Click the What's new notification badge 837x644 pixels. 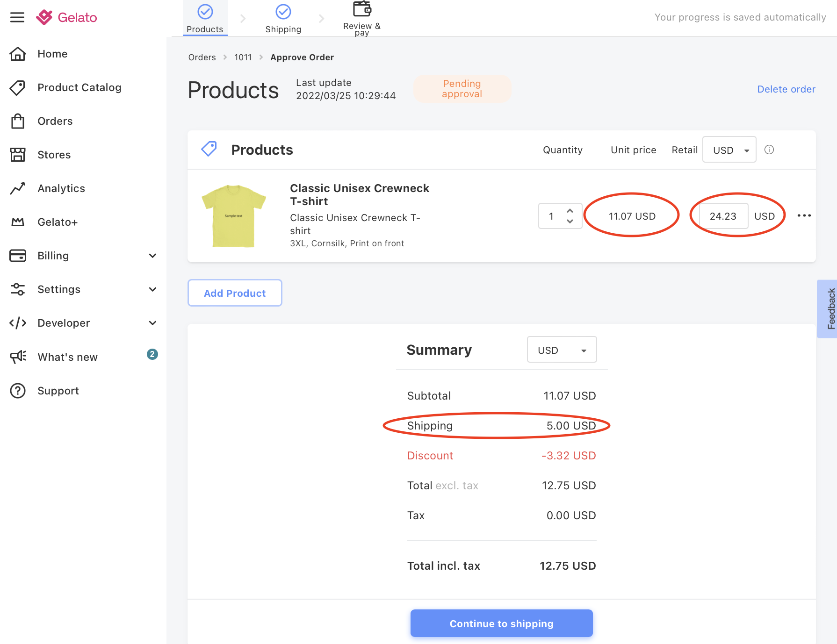point(152,354)
